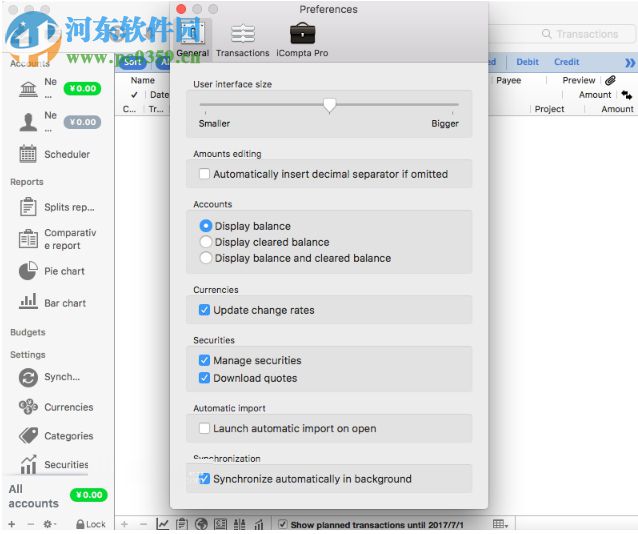The image size is (638, 534).
Task: Open the sidebar gear actions menu
Action: pos(49,524)
